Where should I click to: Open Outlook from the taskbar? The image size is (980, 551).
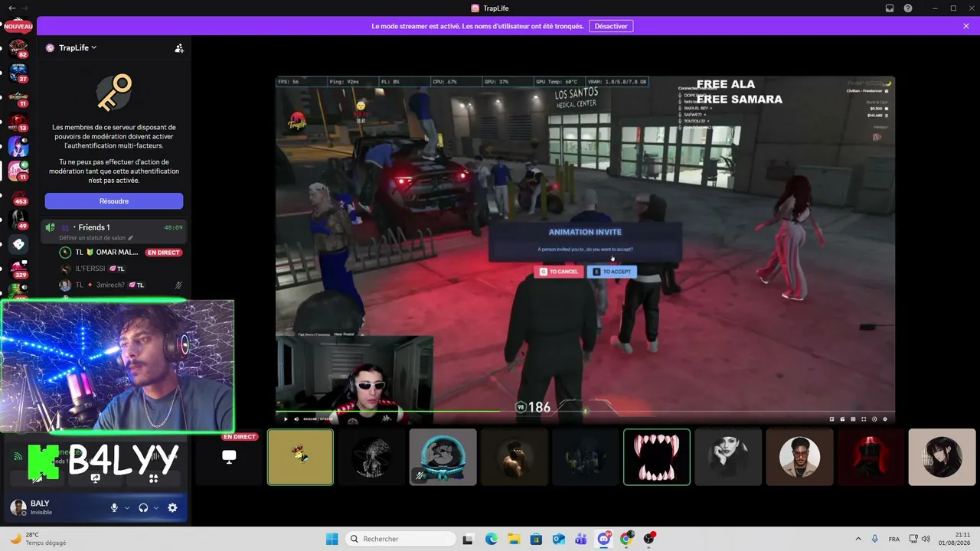(559, 539)
